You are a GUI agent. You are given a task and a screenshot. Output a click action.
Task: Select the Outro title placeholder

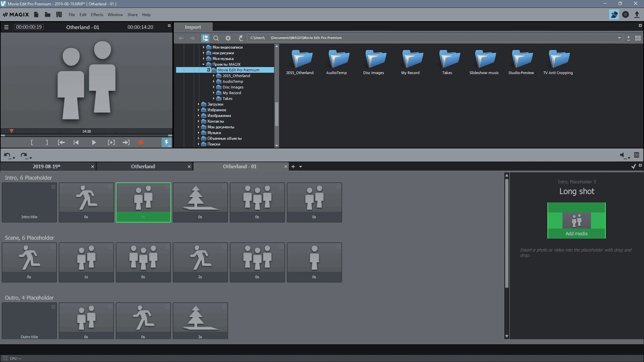pos(29,321)
